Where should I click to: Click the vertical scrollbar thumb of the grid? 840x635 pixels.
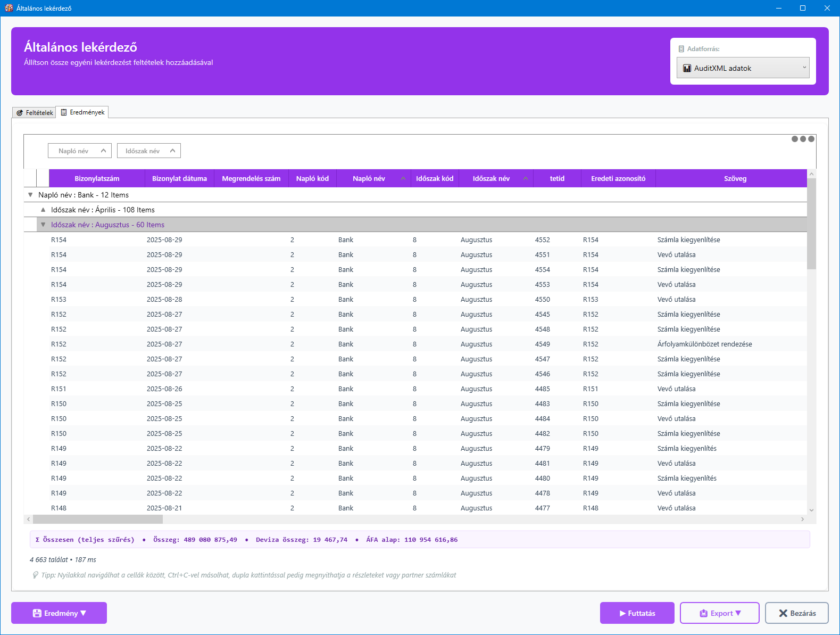(x=811, y=224)
